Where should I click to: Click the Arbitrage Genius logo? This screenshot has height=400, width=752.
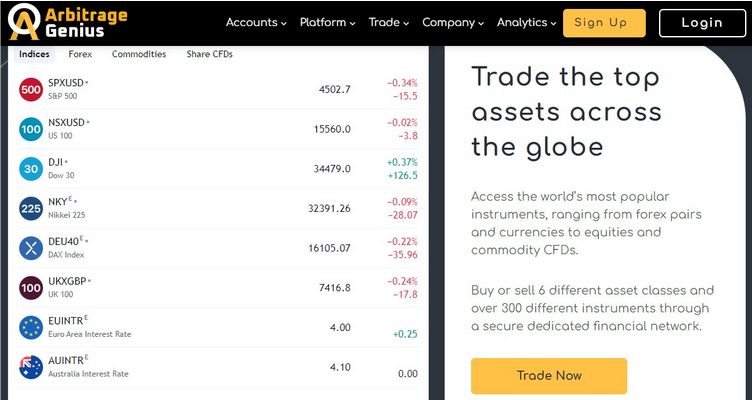[x=62, y=23]
